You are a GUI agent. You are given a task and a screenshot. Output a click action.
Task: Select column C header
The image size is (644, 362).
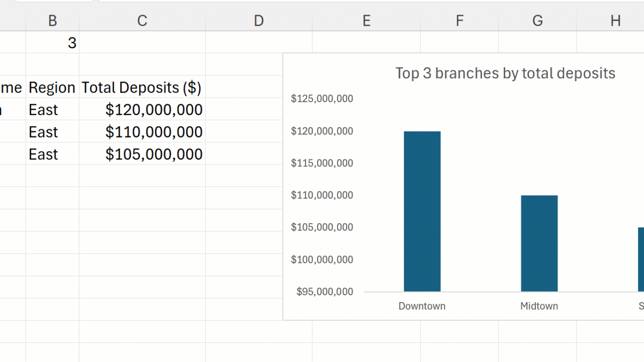[x=142, y=21]
